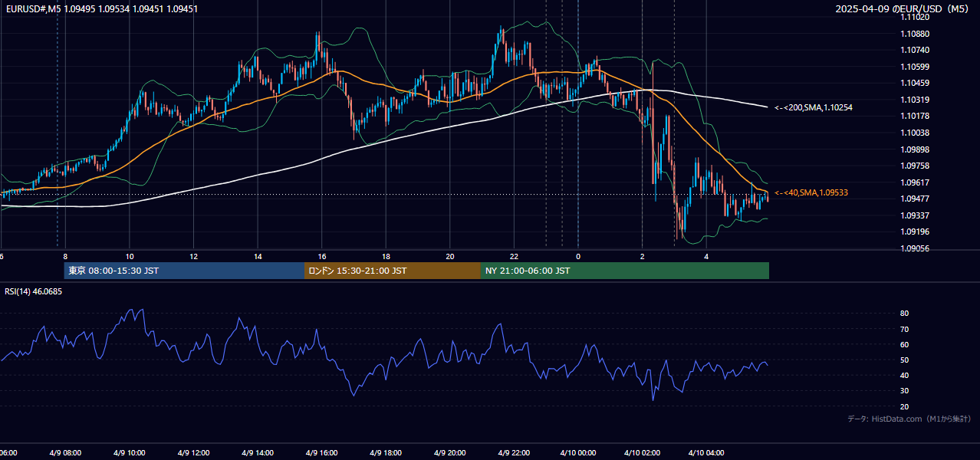Click price axis label 1.11020
This screenshot has height=460, width=980.
point(916,17)
